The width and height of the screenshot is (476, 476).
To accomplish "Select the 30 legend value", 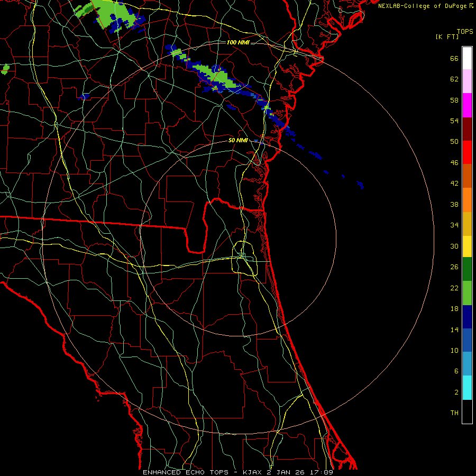I will point(454,246).
